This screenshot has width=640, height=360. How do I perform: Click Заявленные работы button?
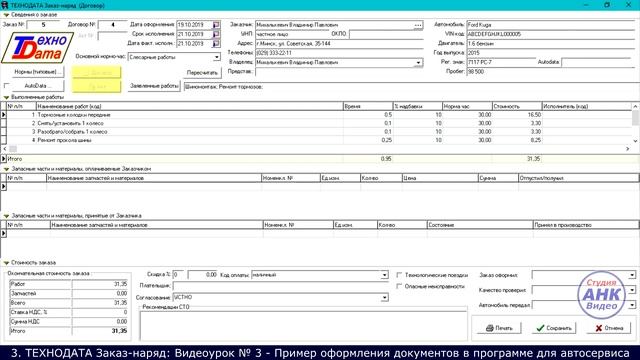154,86
